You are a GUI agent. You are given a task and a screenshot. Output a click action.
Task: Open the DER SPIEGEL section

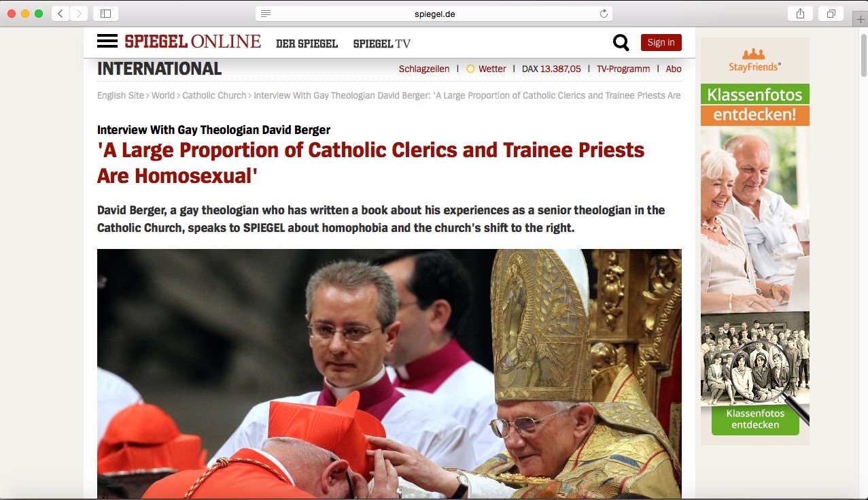pyautogui.click(x=307, y=44)
